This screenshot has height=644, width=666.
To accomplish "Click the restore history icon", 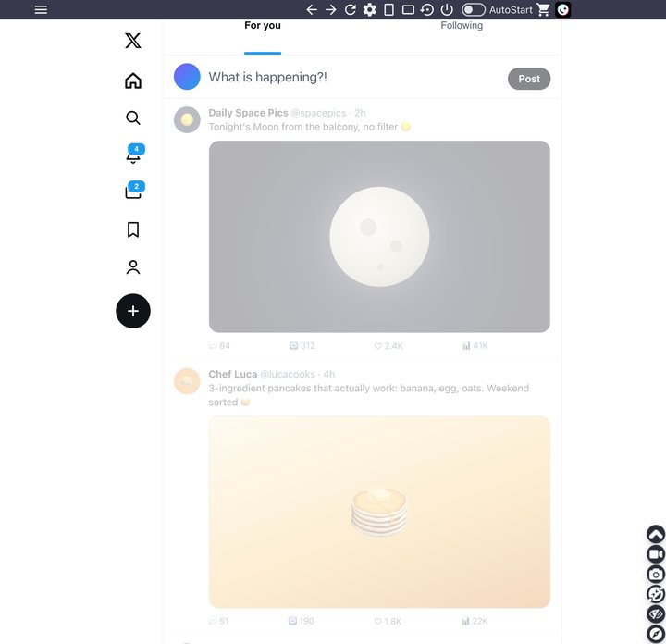I will click(427, 9).
